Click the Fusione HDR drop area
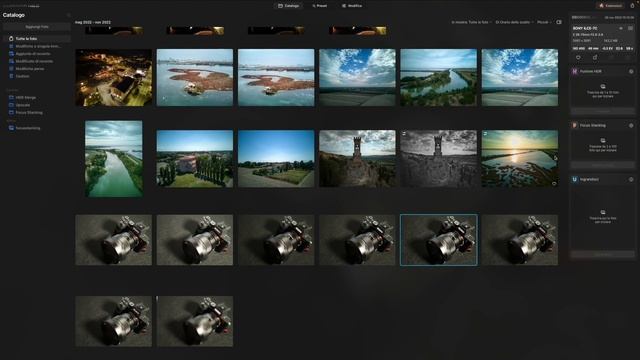The width and height of the screenshot is (640, 360). (x=602, y=91)
